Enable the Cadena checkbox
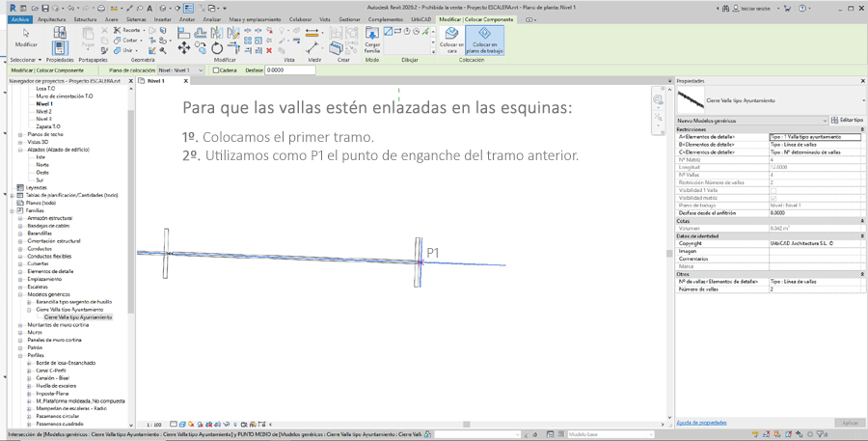 tap(216, 70)
